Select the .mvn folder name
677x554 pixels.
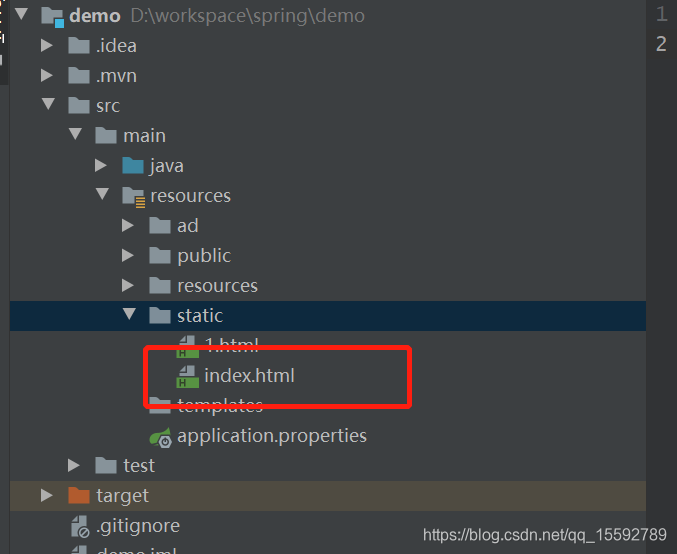tap(116, 76)
